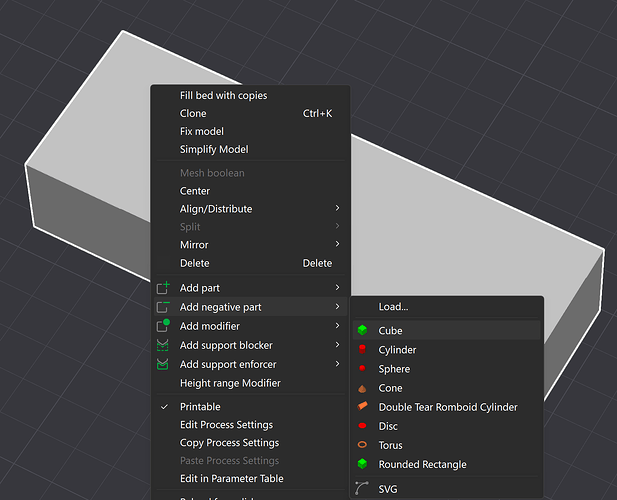Expand the Add part submenu arrow
Image resolution: width=617 pixels, height=500 pixels.
[337, 288]
